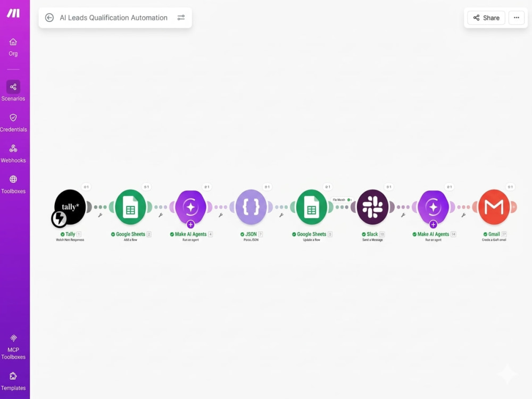Click wrench between AI Agents and Gmail
Image resolution: width=532 pixels, height=399 pixels.
(x=463, y=215)
